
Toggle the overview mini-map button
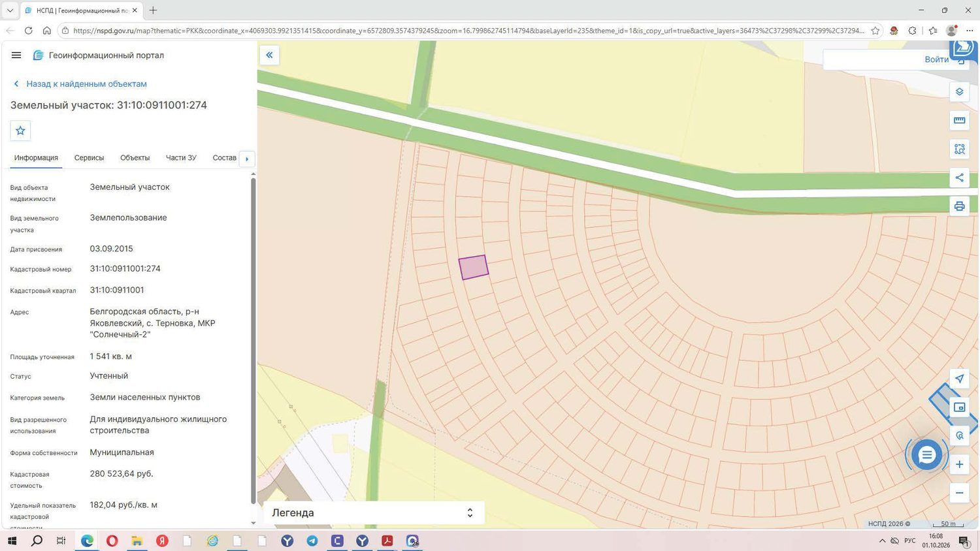[959, 407]
